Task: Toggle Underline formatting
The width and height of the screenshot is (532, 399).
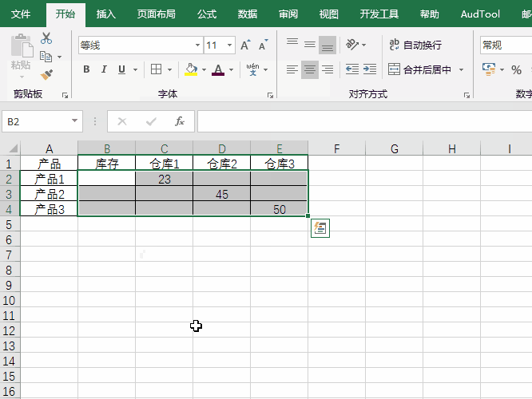Action: click(121, 69)
